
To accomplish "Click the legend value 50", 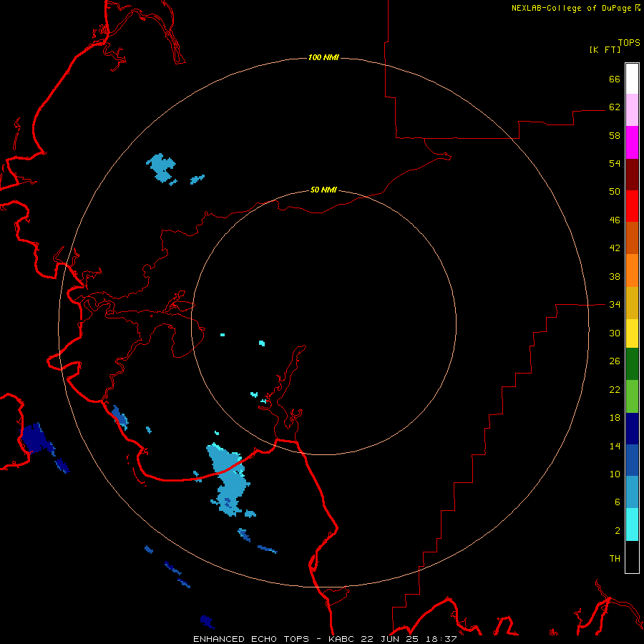I will click(x=615, y=192).
